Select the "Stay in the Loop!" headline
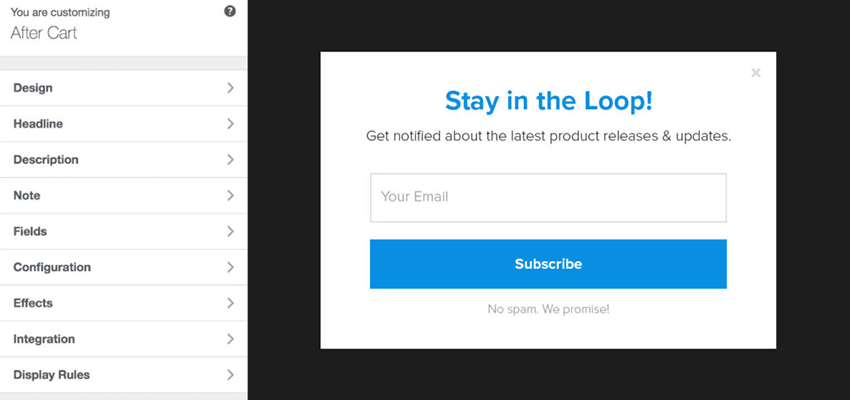Viewport: 850px width, 400px height. pos(548,101)
